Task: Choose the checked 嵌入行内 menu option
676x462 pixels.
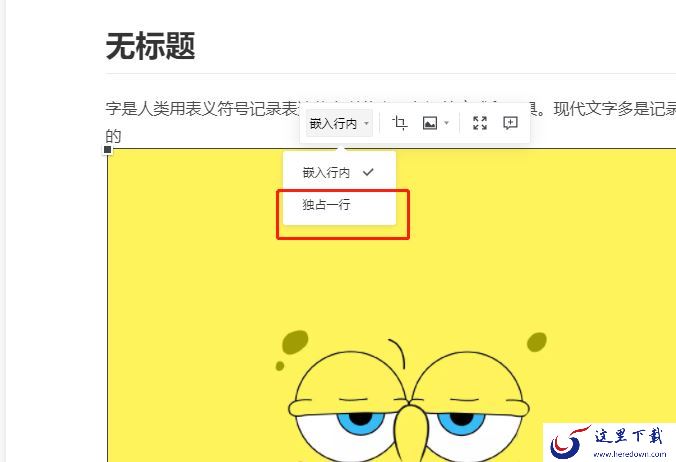Action: click(x=339, y=172)
